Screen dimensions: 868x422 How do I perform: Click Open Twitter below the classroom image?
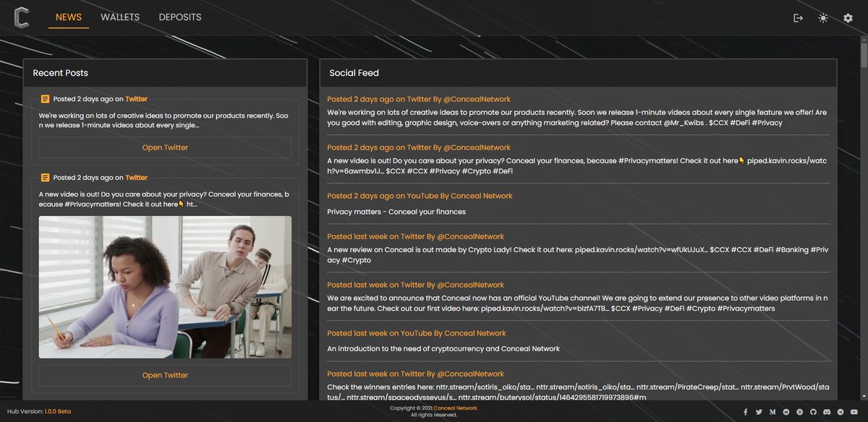(x=165, y=375)
